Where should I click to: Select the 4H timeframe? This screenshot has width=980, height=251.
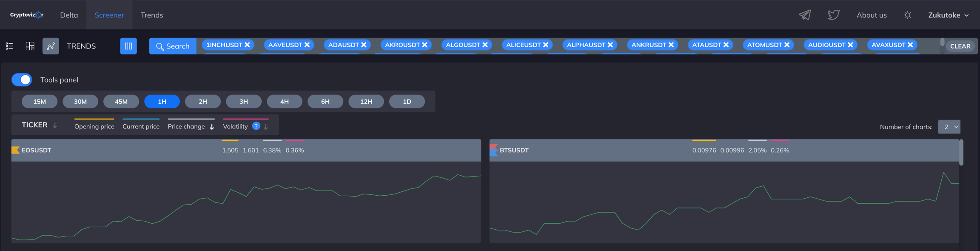click(x=284, y=101)
